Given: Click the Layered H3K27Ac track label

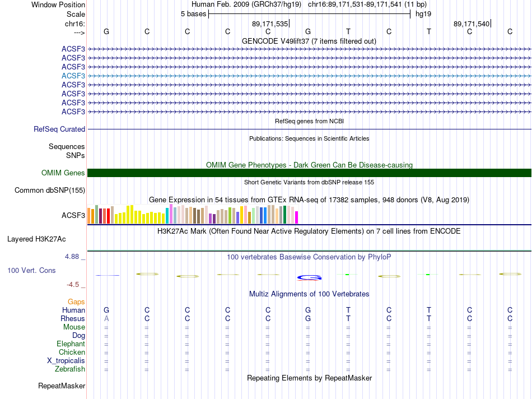Looking at the screenshot, I should [x=36, y=239].
